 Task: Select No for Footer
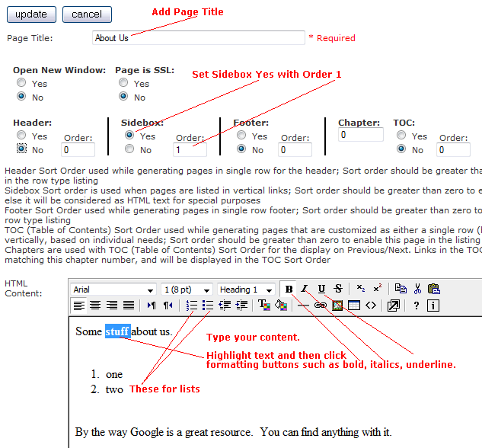(x=241, y=149)
